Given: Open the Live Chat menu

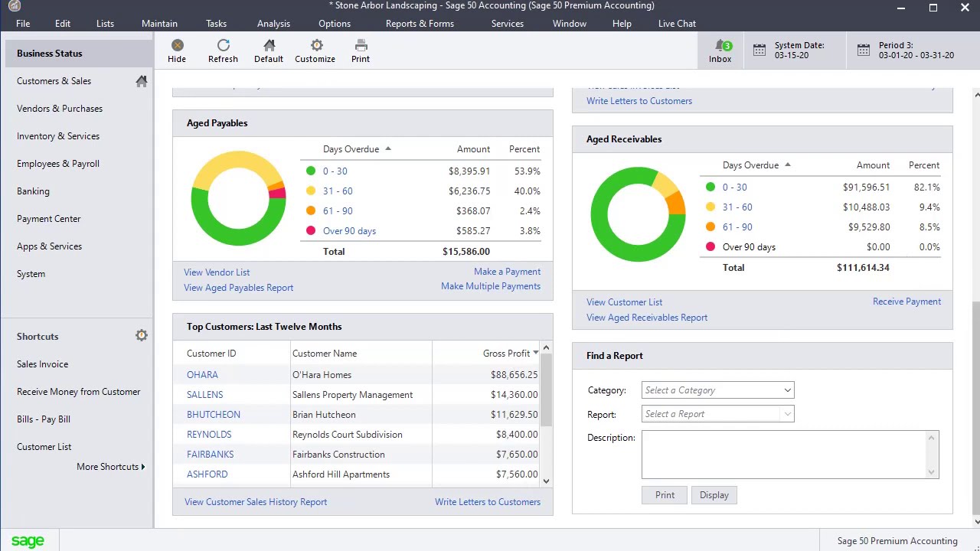Looking at the screenshot, I should [677, 24].
